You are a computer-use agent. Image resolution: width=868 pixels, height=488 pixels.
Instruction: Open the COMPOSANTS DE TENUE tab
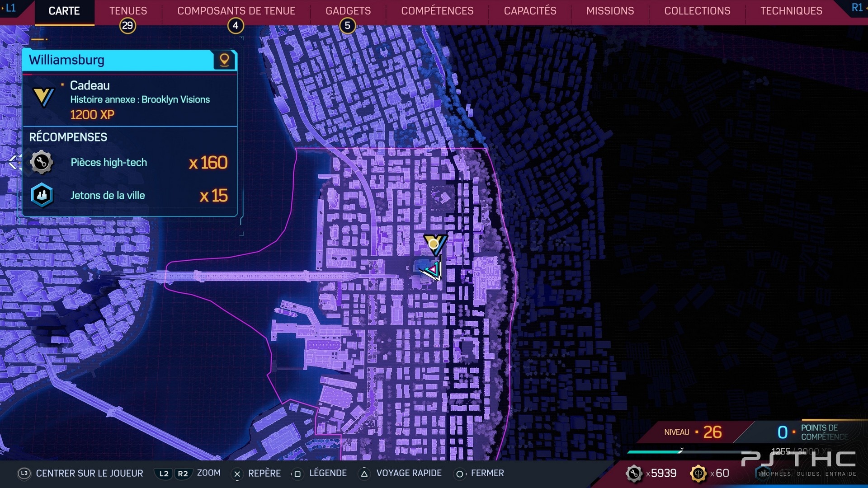coord(236,11)
